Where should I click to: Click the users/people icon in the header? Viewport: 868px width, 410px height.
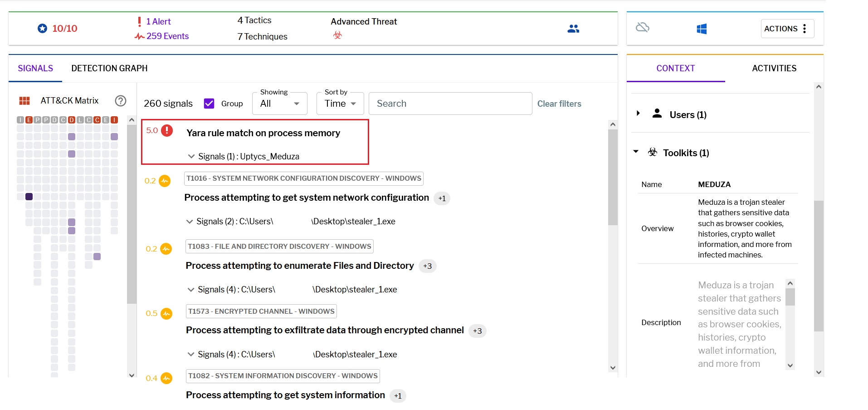[x=573, y=28]
